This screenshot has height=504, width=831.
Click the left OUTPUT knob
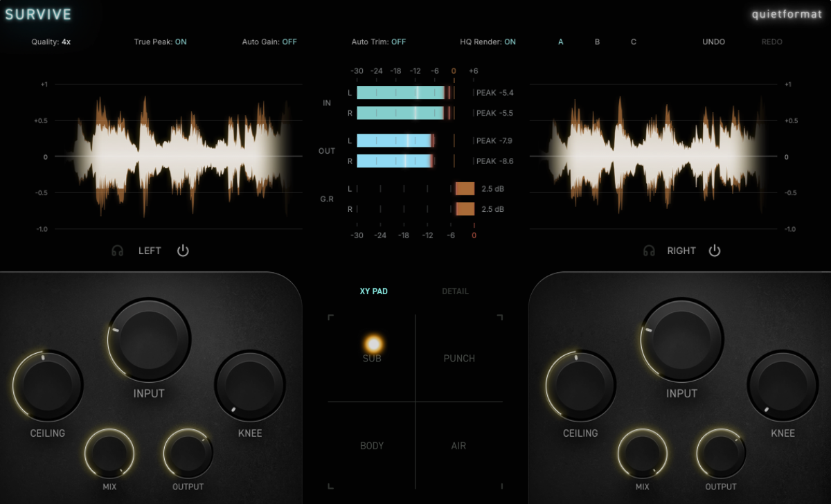[188, 454]
